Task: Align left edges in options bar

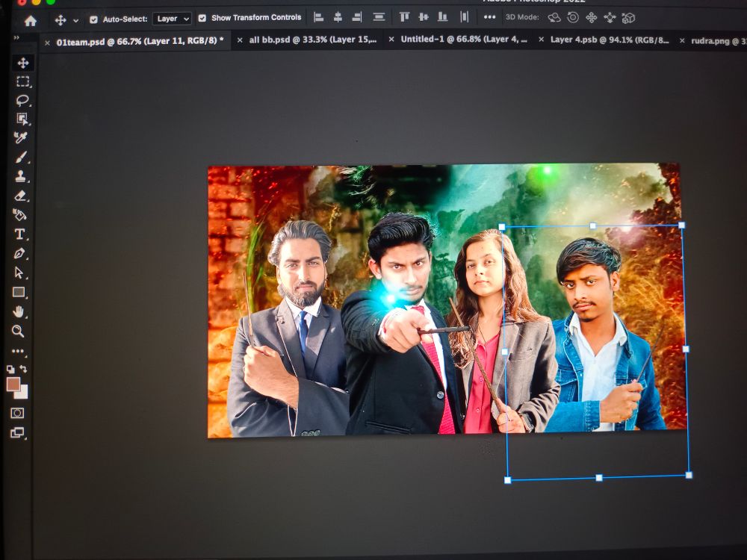Action: point(319,18)
